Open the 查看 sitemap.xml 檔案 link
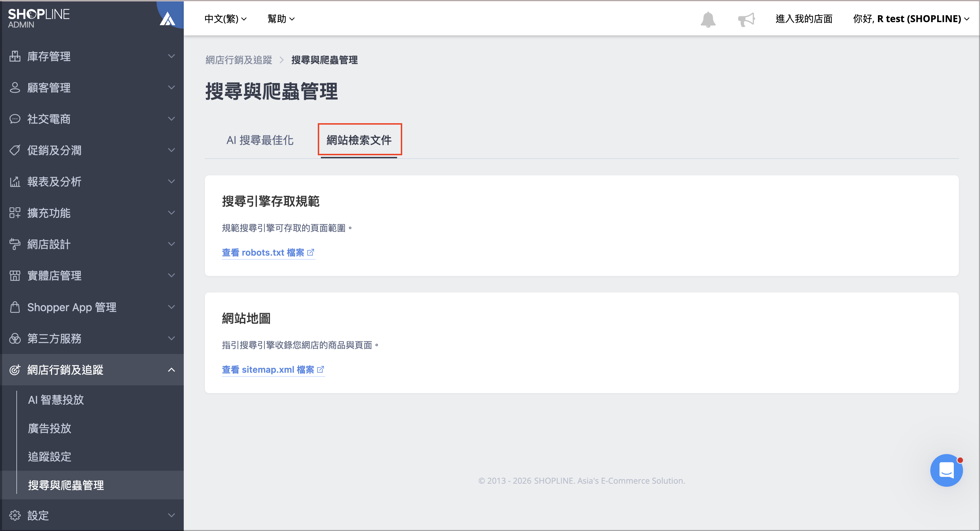This screenshot has width=980, height=531. [x=273, y=370]
